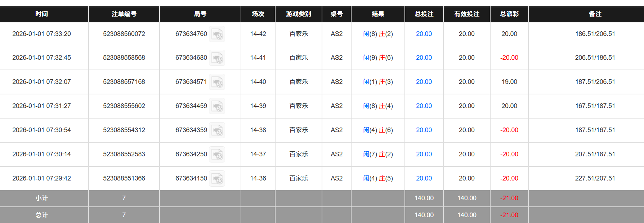Screen dimensions: 644x223
Task: Open the video replay for game 673634760
Action: (217, 34)
